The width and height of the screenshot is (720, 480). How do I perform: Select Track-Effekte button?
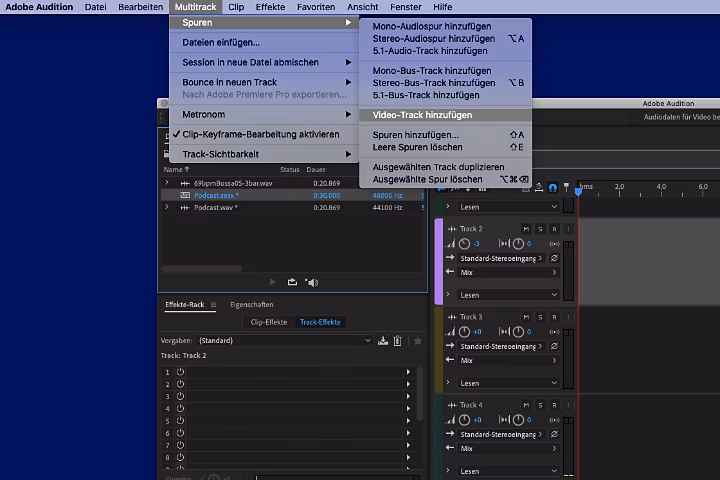click(320, 322)
